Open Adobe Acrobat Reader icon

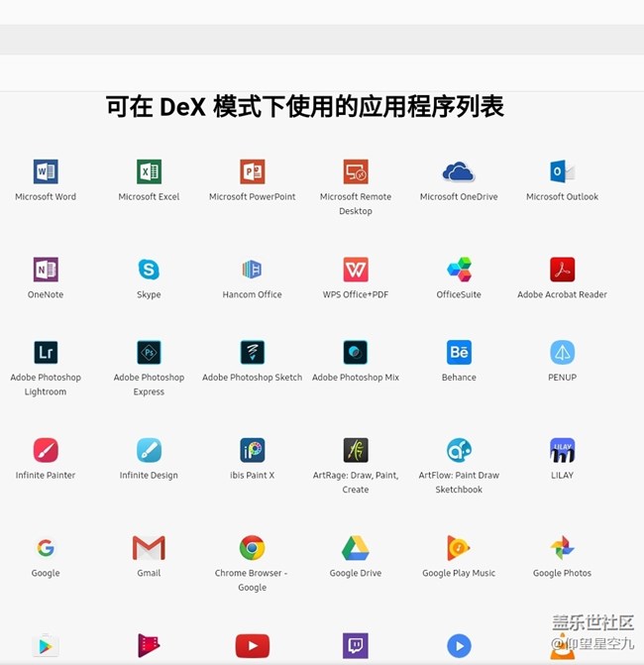[562, 270]
